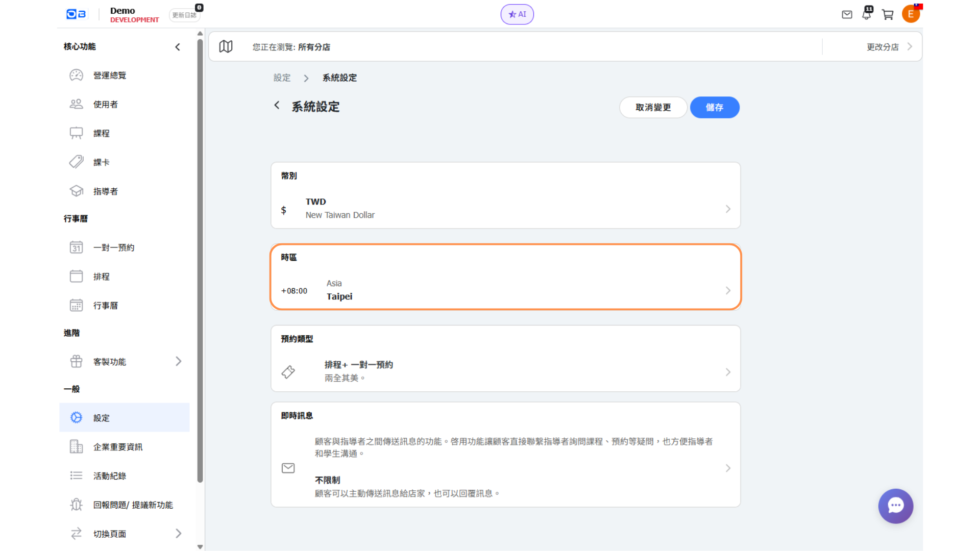980x551 pixels.
Task: Open the user avatar profile menu
Action: click(911, 14)
